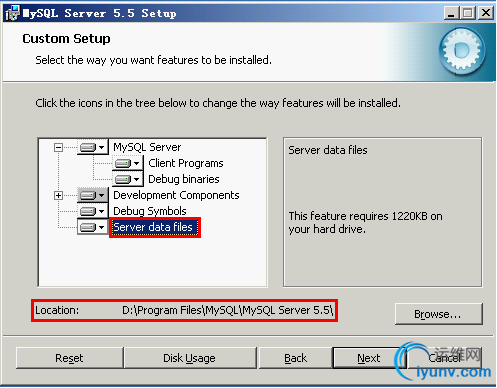Viewport: 497px width, 388px height.
Task: Maximize the MySQL Server 5.5 Setup window
Action: (x=468, y=13)
